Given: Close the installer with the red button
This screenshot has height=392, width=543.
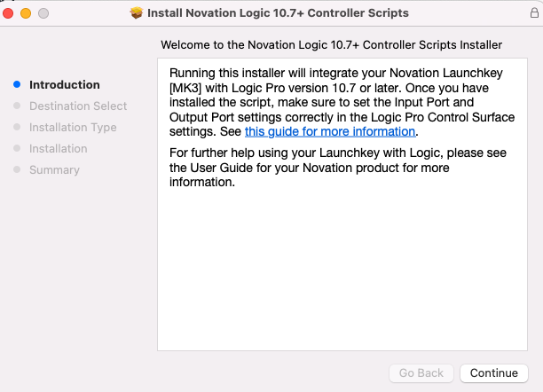Looking at the screenshot, I should [x=8, y=13].
